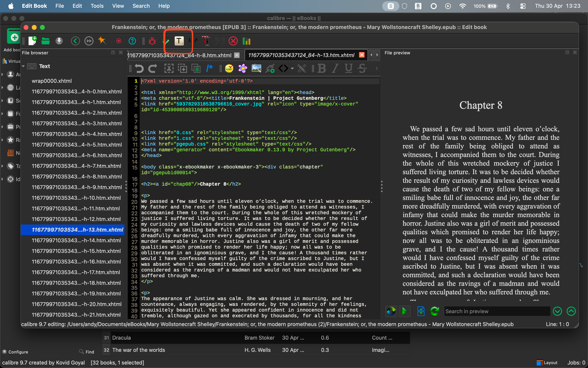Select wrap0000.xhtml in the File browser
The width and height of the screenshot is (588, 368).
coord(72,81)
